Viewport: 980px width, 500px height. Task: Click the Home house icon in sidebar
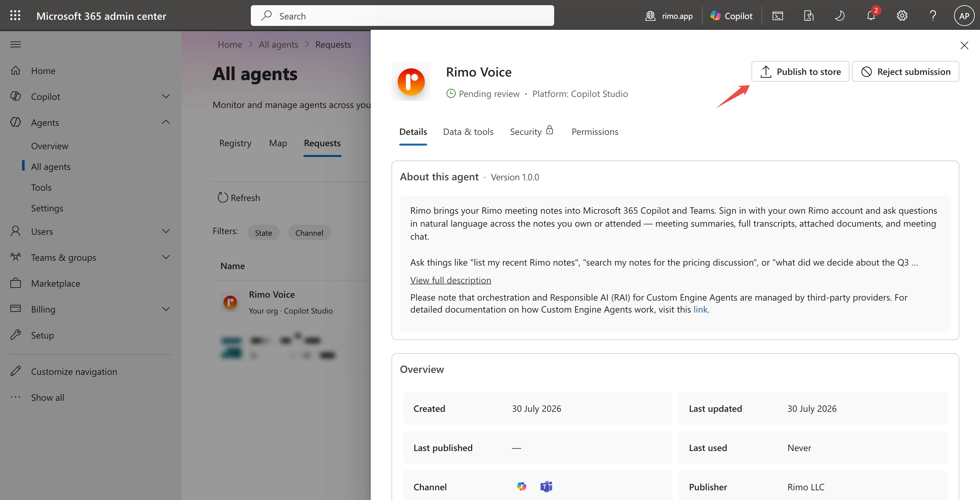[16, 70]
